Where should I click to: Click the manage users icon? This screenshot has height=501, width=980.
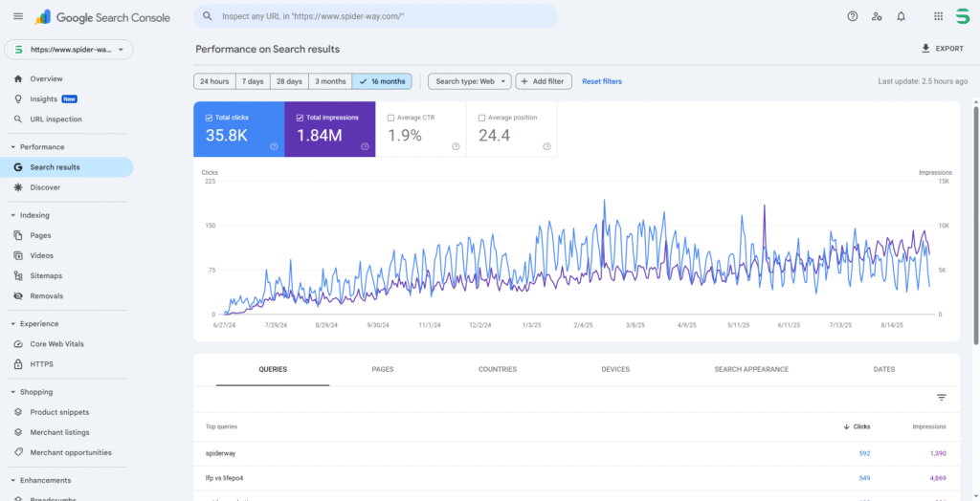click(877, 16)
